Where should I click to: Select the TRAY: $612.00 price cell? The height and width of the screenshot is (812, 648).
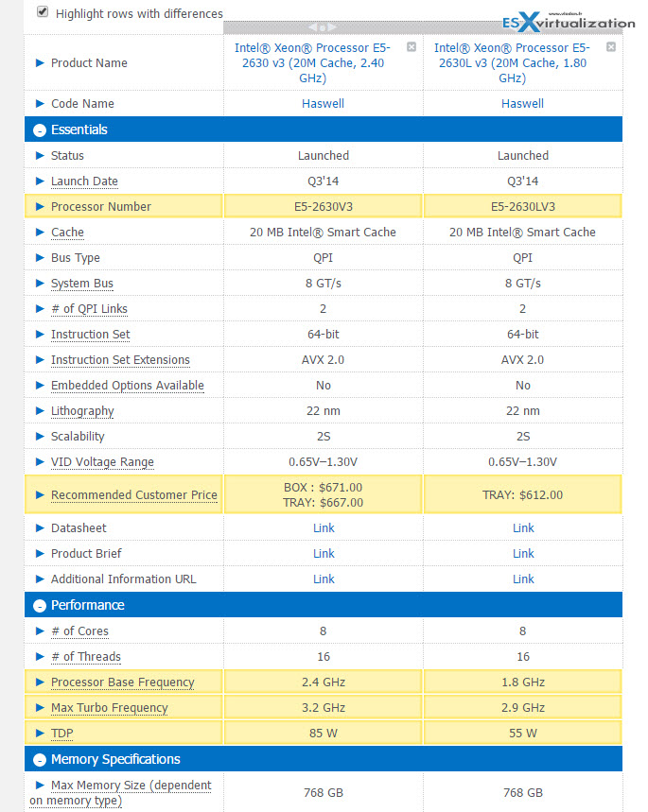pyautogui.click(x=522, y=495)
